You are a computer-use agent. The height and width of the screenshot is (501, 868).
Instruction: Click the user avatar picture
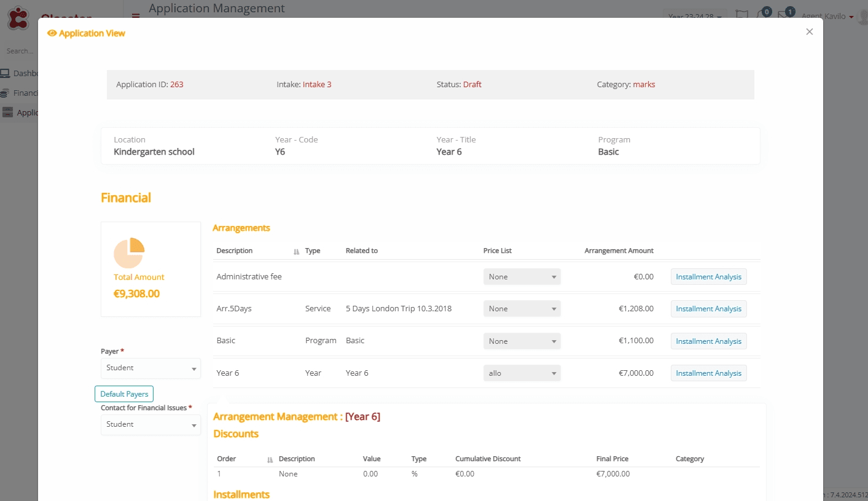(863, 17)
